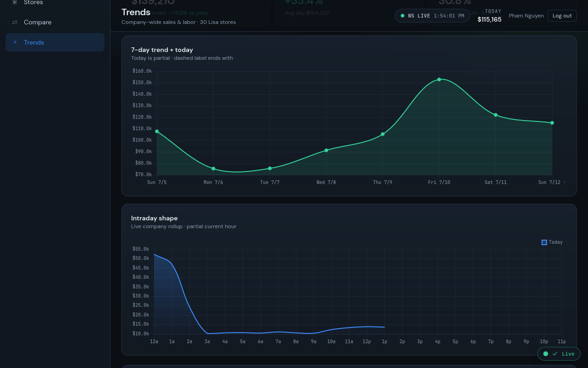Go to the Stores section
This screenshot has height=368, width=588.
click(55, 3)
